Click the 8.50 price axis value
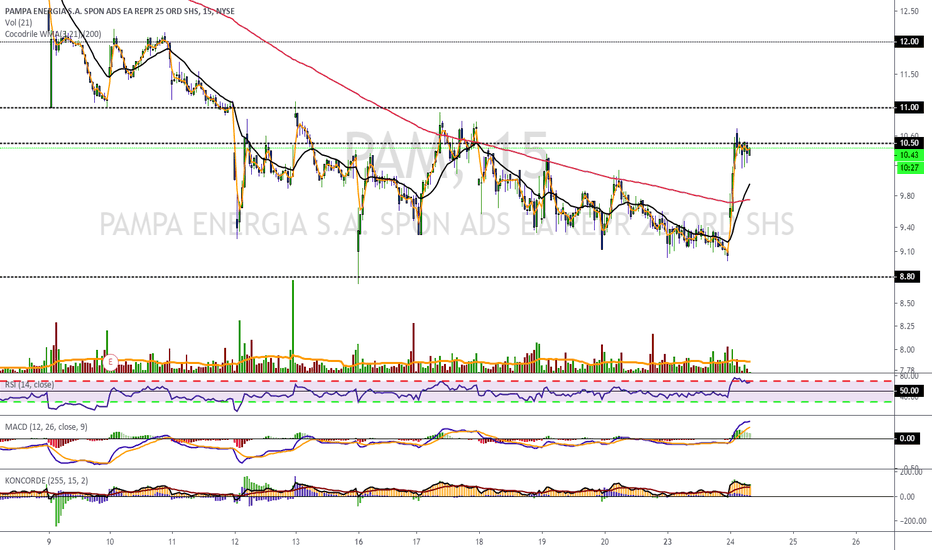The width and height of the screenshot is (932, 550). click(908, 303)
